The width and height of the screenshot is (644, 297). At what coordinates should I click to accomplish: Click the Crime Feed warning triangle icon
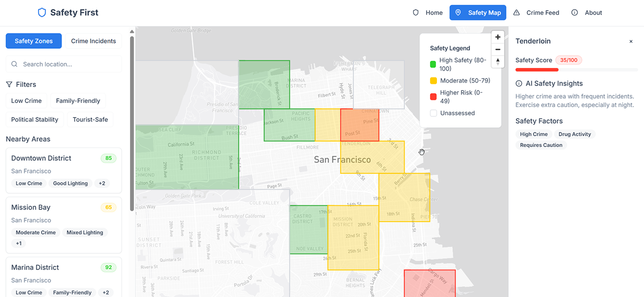pyautogui.click(x=517, y=13)
